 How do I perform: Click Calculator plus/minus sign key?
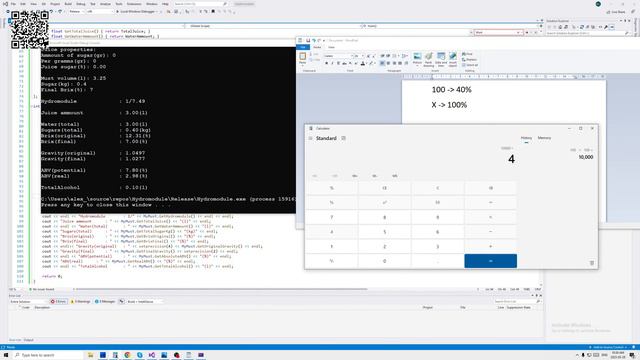[331, 261]
